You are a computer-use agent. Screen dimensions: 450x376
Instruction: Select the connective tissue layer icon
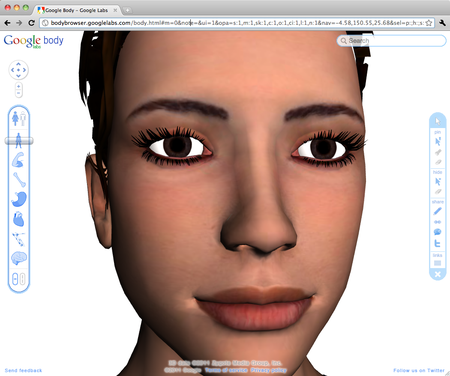19,239
